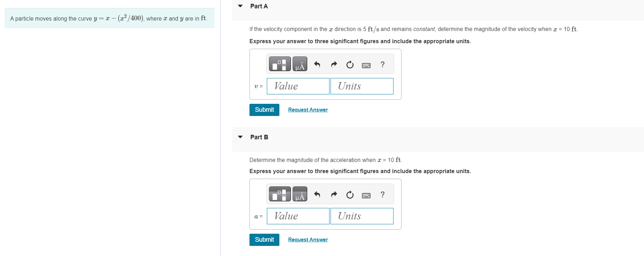The width and height of the screenshot is (644, 256).
Task: Click the reset icon in Part A answer box
Action: (350, 64)
